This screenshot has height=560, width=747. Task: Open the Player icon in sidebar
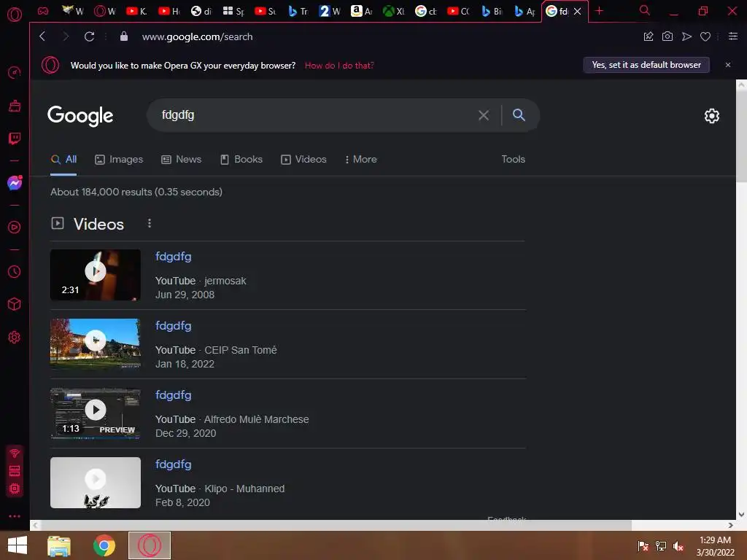tap(15, 227)
